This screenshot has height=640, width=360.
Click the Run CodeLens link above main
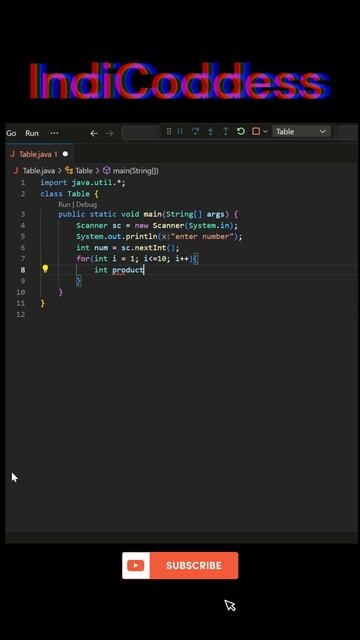point(64,204)
